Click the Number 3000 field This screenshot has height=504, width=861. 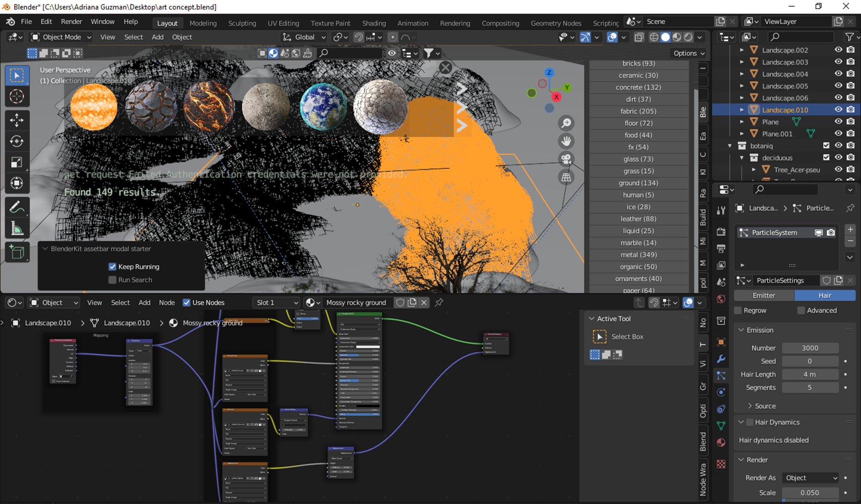pos(810,348)
